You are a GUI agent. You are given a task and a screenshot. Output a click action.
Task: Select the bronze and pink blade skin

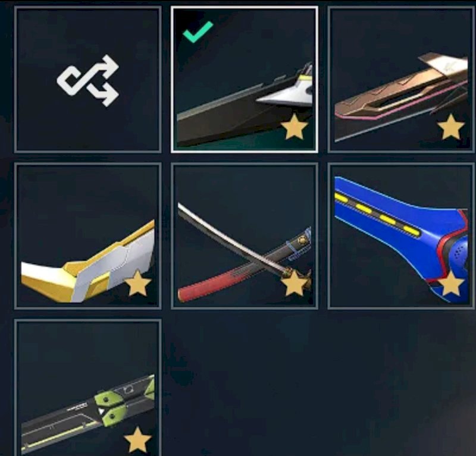coord(401,80)
